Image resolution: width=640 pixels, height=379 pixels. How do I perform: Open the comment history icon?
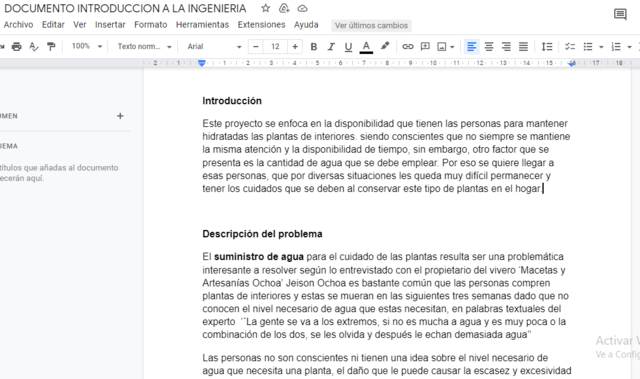(620, 14)
